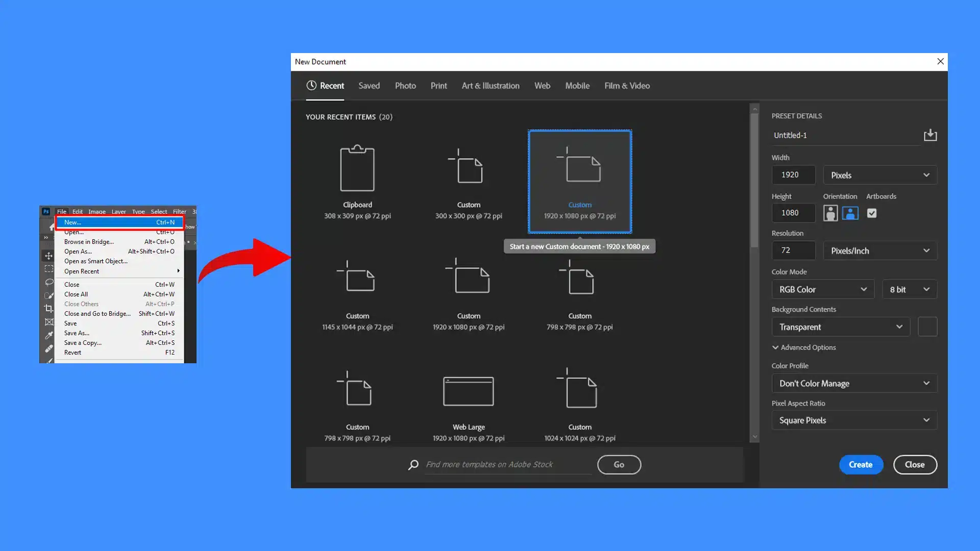Open the Resolution units dropdown Pixels/Inch
This screenshot has width=980, height=551.
click(x=880, y=251)
